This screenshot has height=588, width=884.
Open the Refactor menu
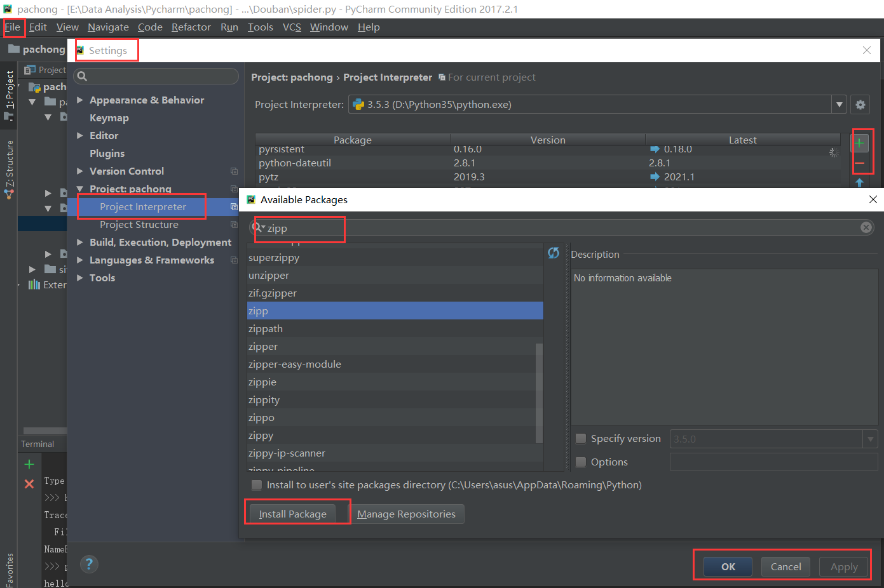(191, 27)
